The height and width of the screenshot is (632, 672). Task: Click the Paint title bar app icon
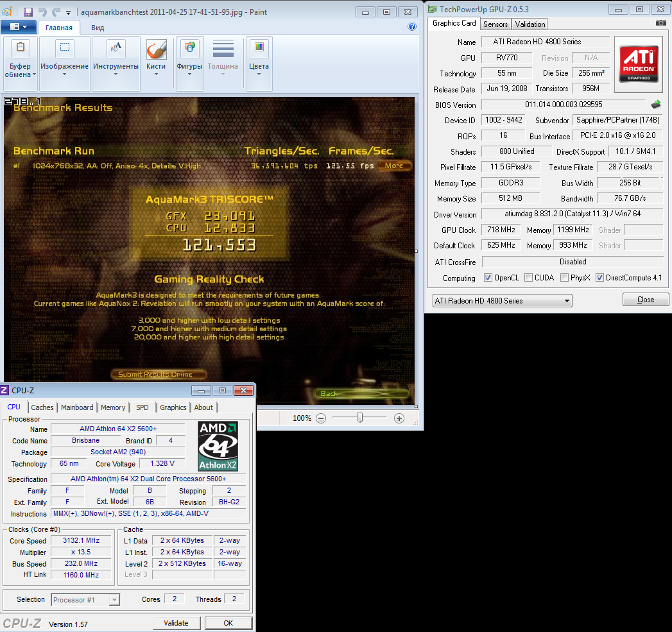click(x=7, y=12)
